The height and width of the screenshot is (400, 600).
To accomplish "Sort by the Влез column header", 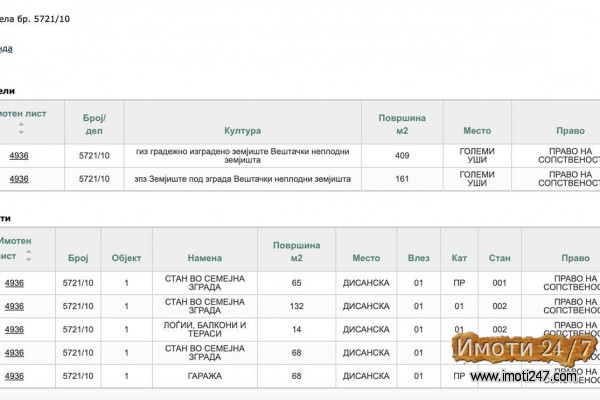I will coord(418,257).
